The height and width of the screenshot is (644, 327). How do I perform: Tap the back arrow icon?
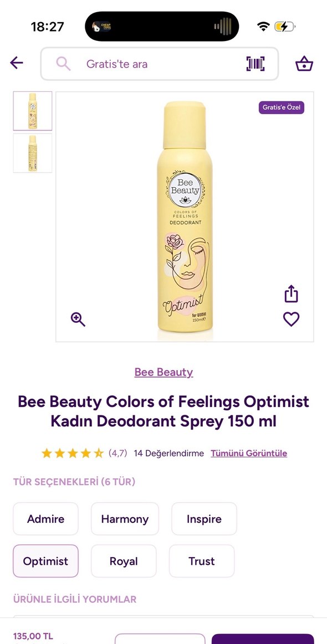(x=17, y=63)
